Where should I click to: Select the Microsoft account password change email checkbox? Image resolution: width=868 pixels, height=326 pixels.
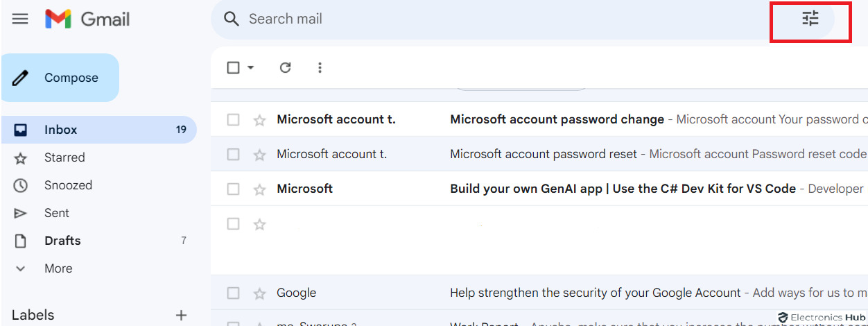pyautogui.click(x=234, y=119)
